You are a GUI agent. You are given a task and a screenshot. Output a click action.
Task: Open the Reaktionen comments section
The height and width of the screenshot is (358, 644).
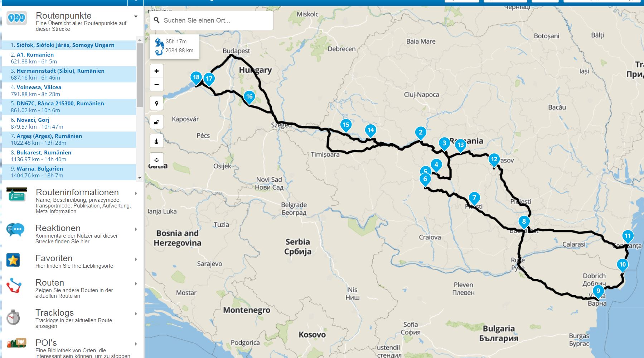(x=58, y=228)
